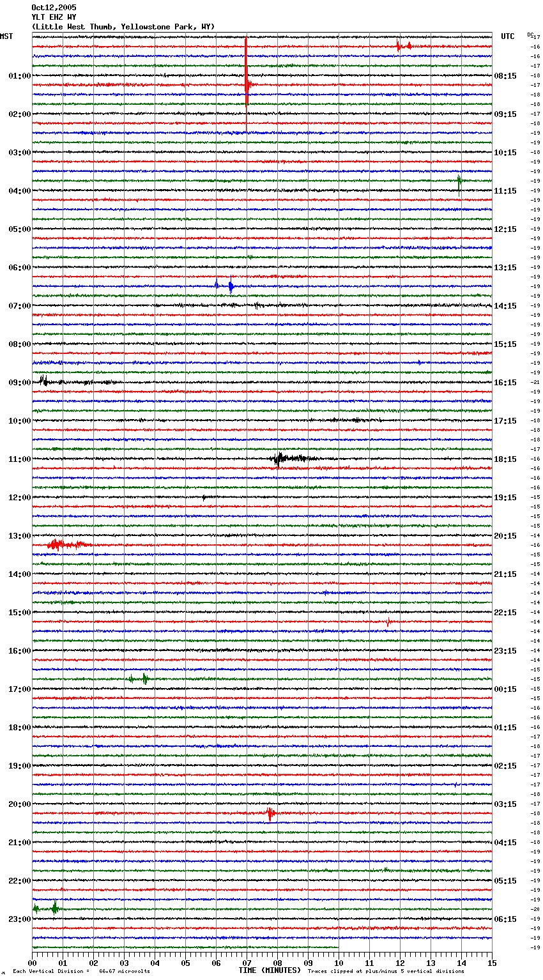The width and height of the screenshot is (543, 980).
Task: Select the 23:00 MST time label
Action: click(20, 919)
